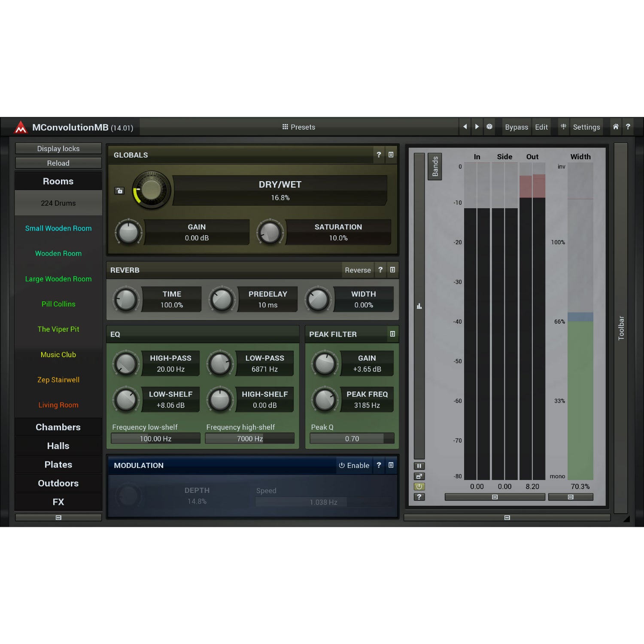Click the Dry/Wet knob

pos(152,190)
